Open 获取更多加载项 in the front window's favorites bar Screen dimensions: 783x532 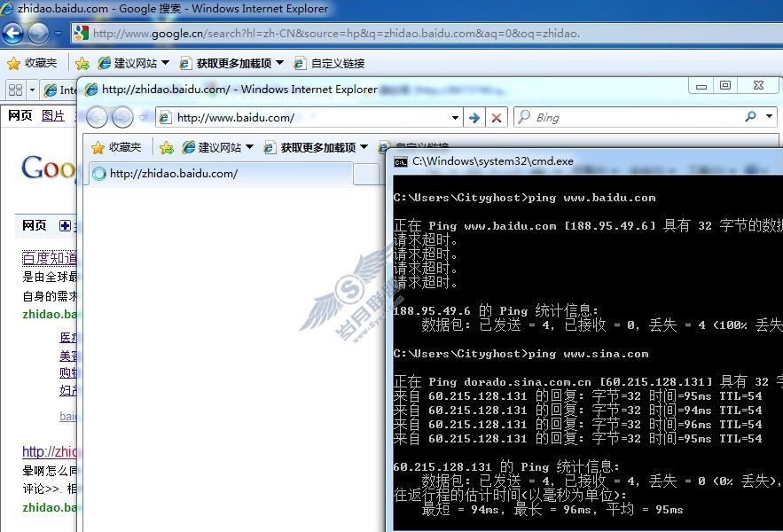(316, 147)
